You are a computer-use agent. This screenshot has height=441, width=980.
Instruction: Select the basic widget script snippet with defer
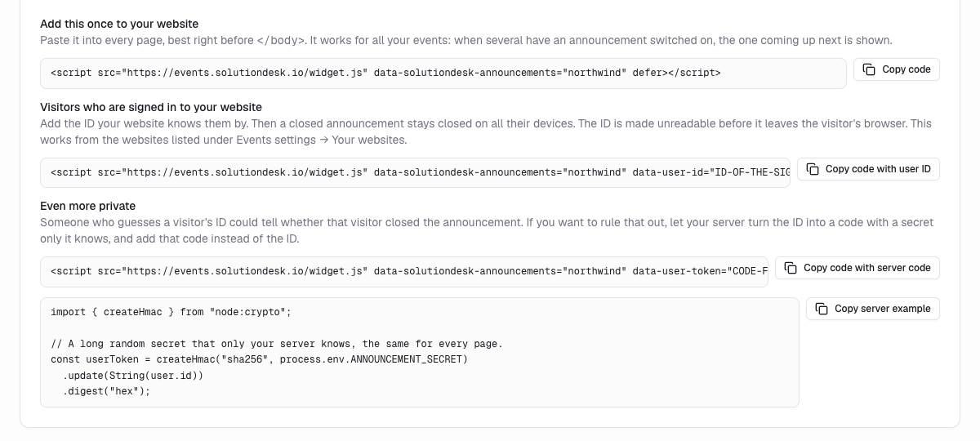pyautogui.click(x=443, y=73)
